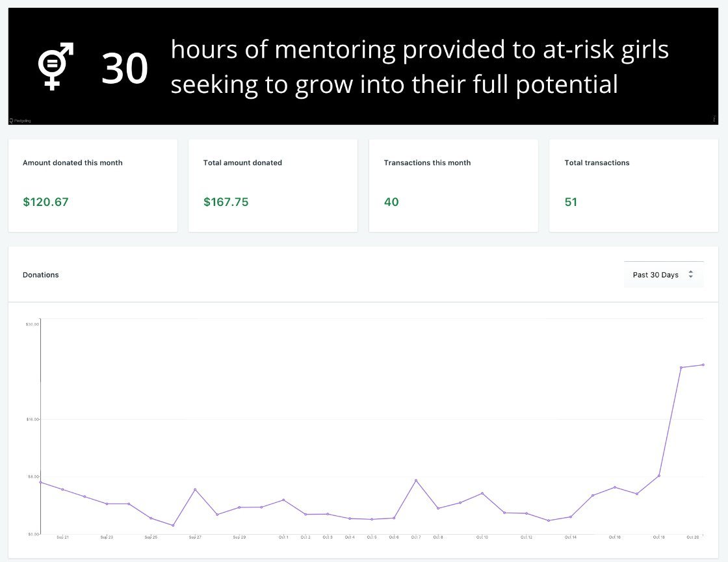Viewport: 728px width, 562px height.
Task: Open the Past 30 Days dropdown
Action: [x=663, y=275]
